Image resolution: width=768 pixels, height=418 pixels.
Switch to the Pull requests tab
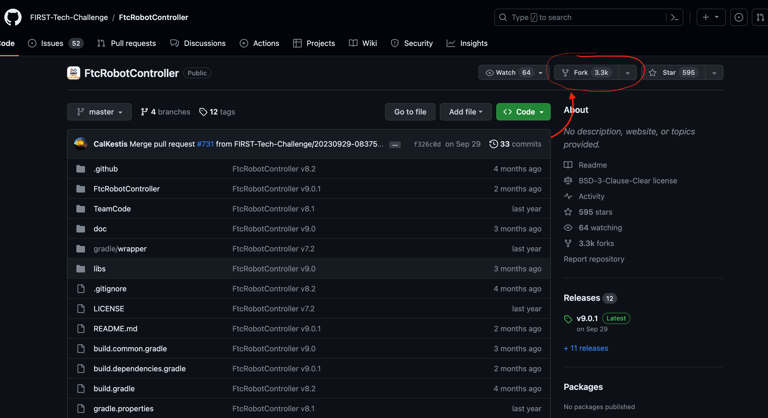126,43
